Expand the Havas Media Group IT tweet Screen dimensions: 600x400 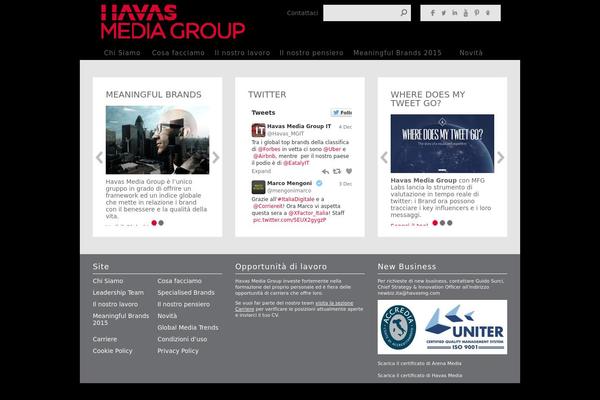[261, 171]
